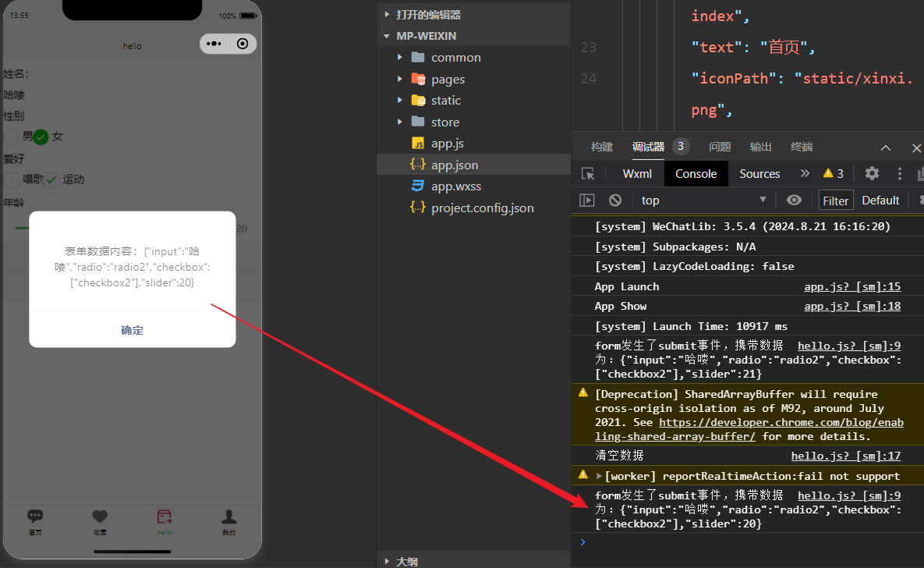Screen dimensions: 924x568
Task: Open project.config.json file
Action: pos(473,208)
